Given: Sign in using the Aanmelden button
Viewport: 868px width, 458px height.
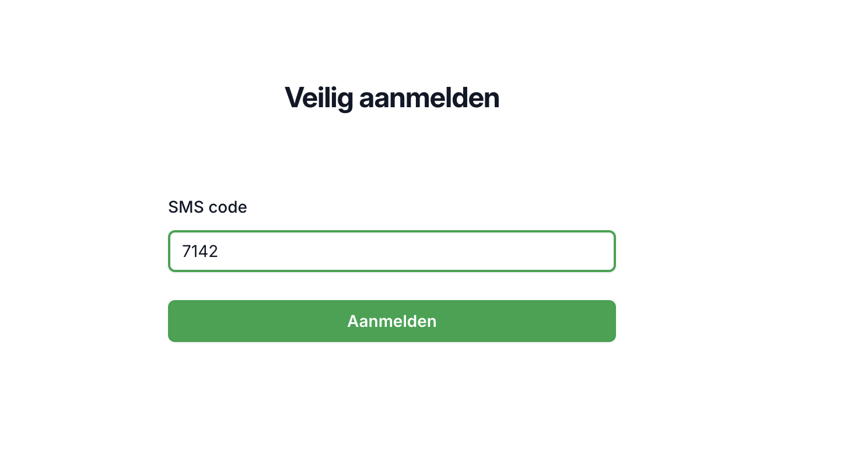Looking at the screenshot, I should click(x=391, y=321).
